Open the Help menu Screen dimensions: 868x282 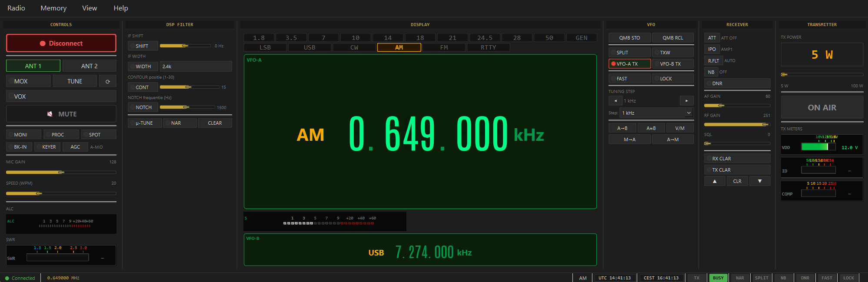pyautogui.click(x=121, y=8)
